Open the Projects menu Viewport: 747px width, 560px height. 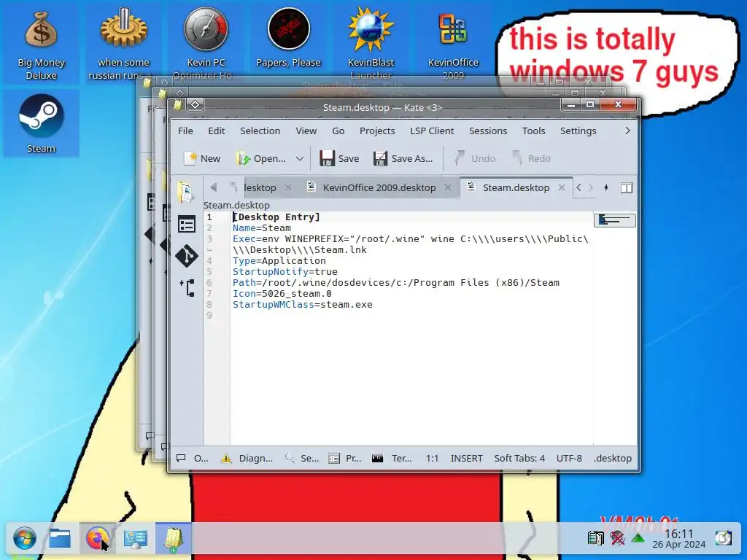click(377, 131)
